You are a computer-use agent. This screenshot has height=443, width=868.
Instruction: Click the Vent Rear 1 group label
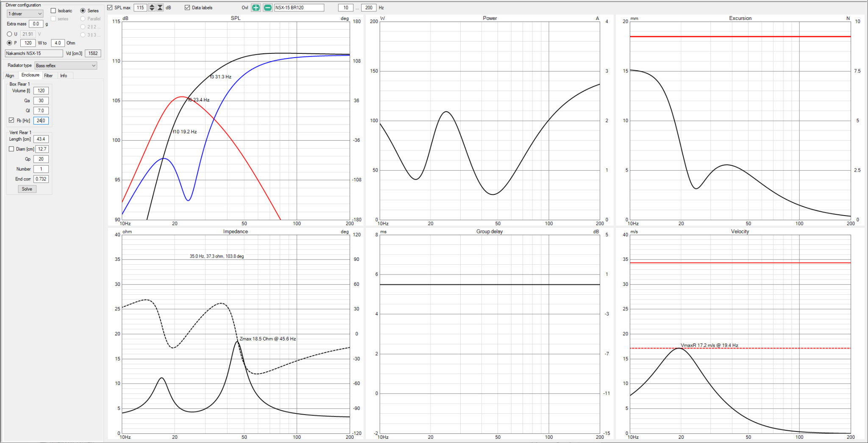pyautogui.click(x=20, y=133)
